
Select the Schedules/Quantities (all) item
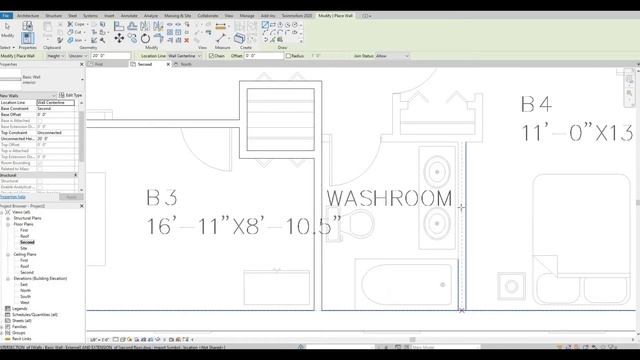[35, 315]
